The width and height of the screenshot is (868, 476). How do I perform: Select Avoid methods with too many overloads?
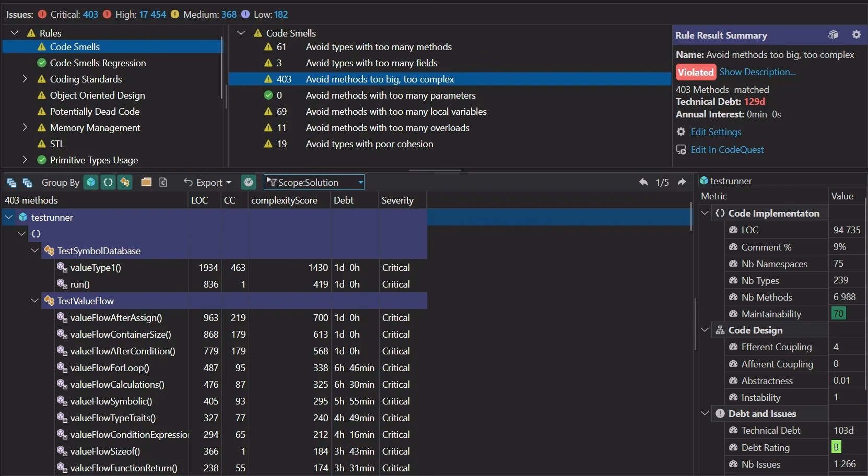(388, 128)
